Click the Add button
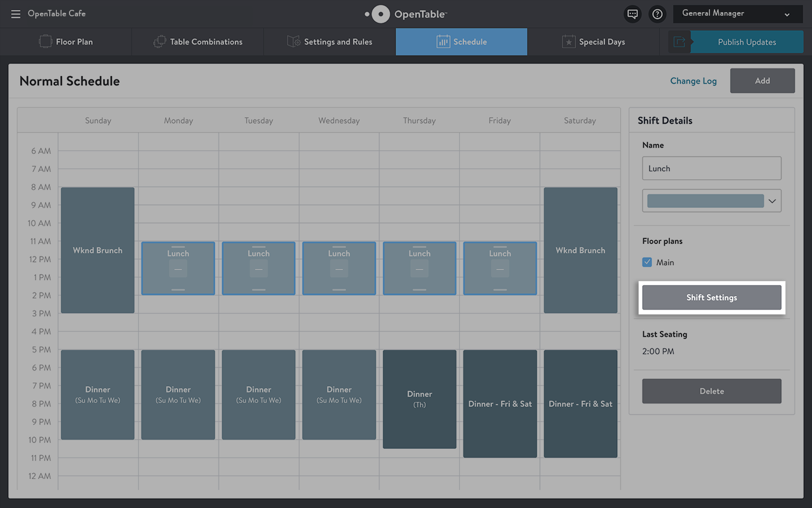 pos(762,81)
